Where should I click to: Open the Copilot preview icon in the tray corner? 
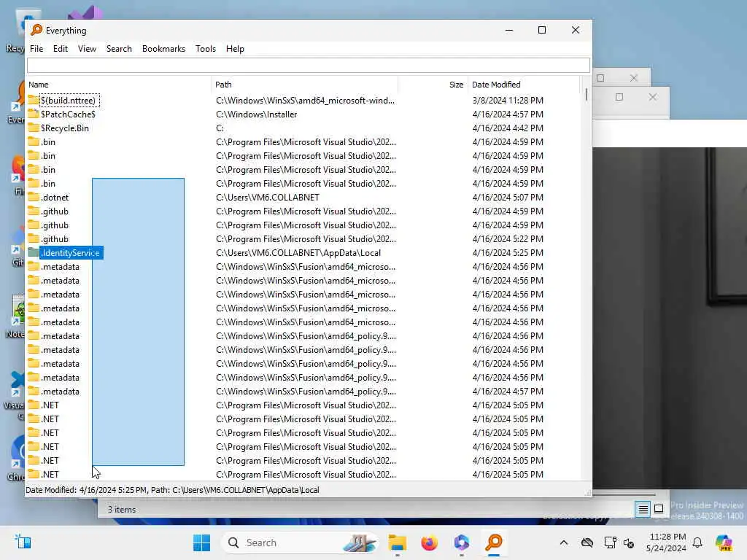724,542
